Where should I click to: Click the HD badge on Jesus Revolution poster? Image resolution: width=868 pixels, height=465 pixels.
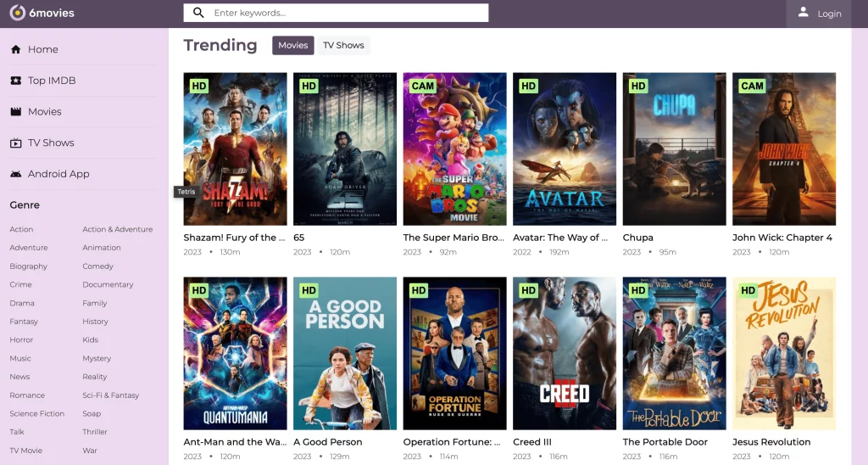(x=748, y=290)
